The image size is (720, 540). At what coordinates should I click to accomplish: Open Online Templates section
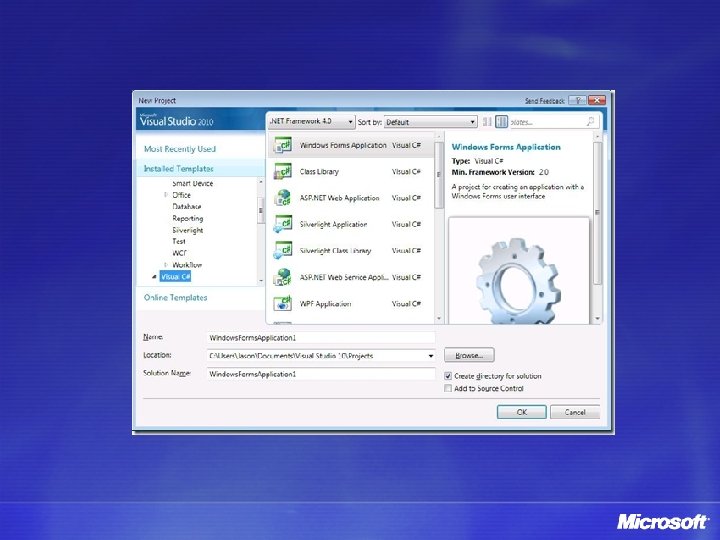point(175,298)
